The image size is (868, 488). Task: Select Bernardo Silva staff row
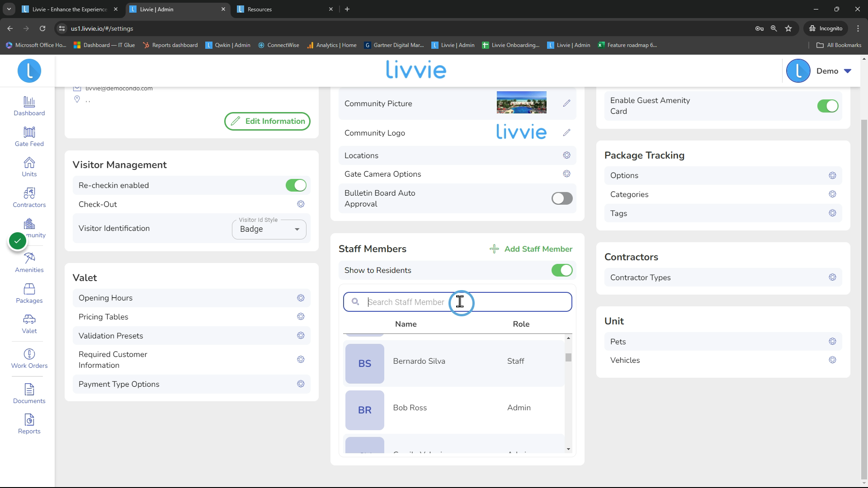[453, 363]
